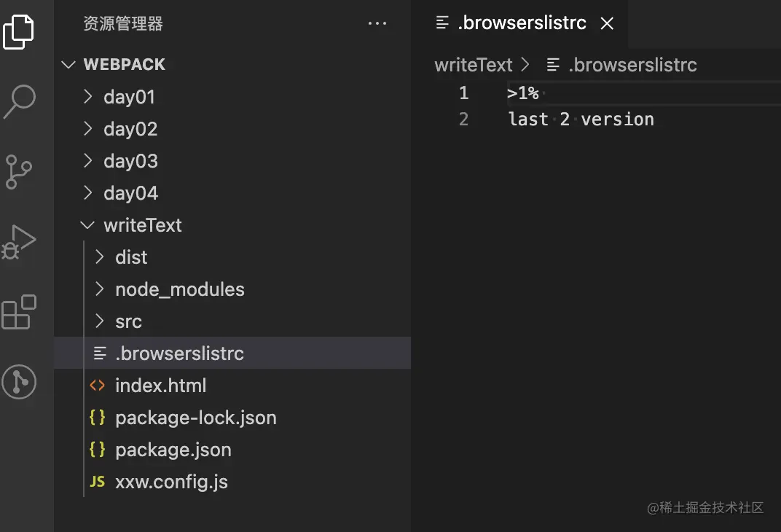The width and height of the screenshot is (781, 532).
Task: Open the Run and Debug view
Action: tap(19, 241)
